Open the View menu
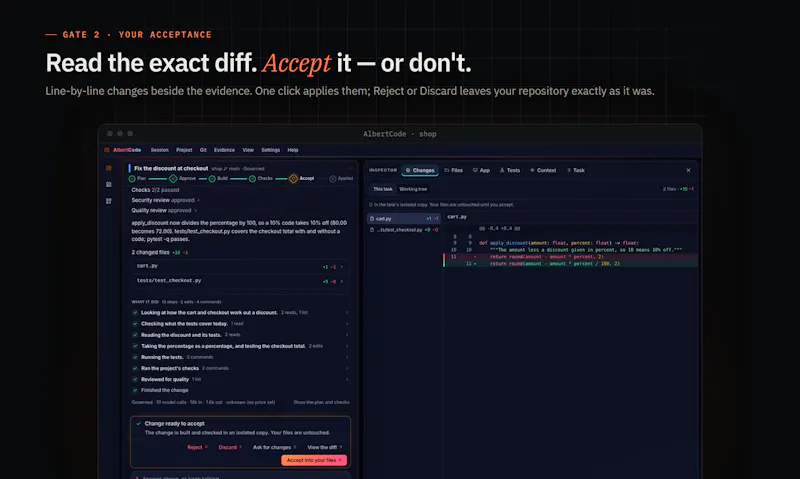Screen dimensions: 800x479 248,150
